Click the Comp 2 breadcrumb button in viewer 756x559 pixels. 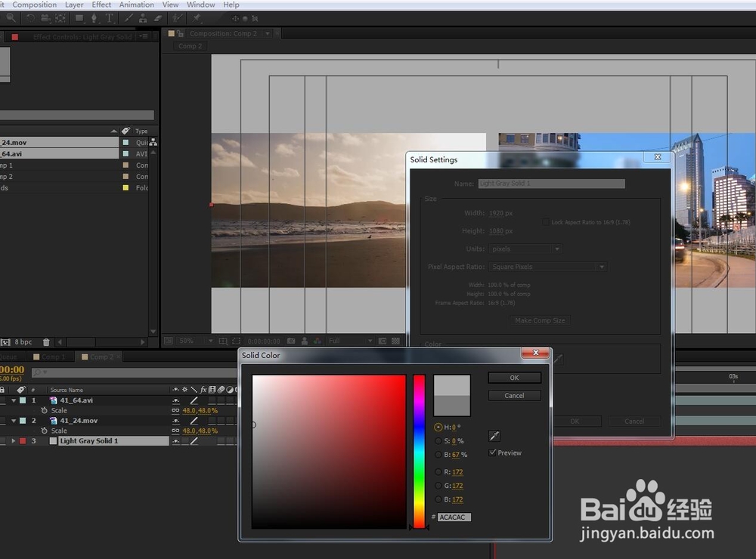click(191, 46)
